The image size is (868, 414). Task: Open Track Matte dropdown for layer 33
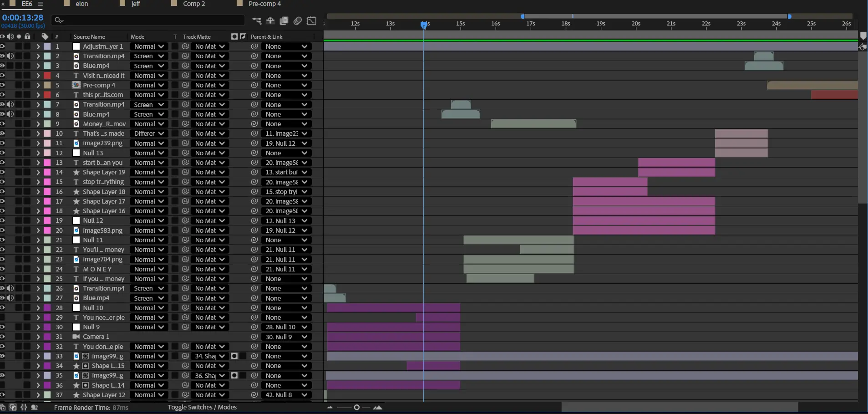tap(209, 356)
